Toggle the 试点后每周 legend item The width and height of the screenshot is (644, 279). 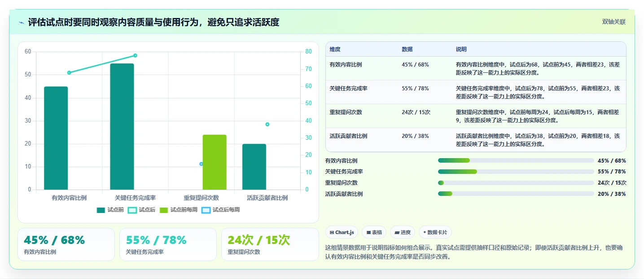click(221, 210)
